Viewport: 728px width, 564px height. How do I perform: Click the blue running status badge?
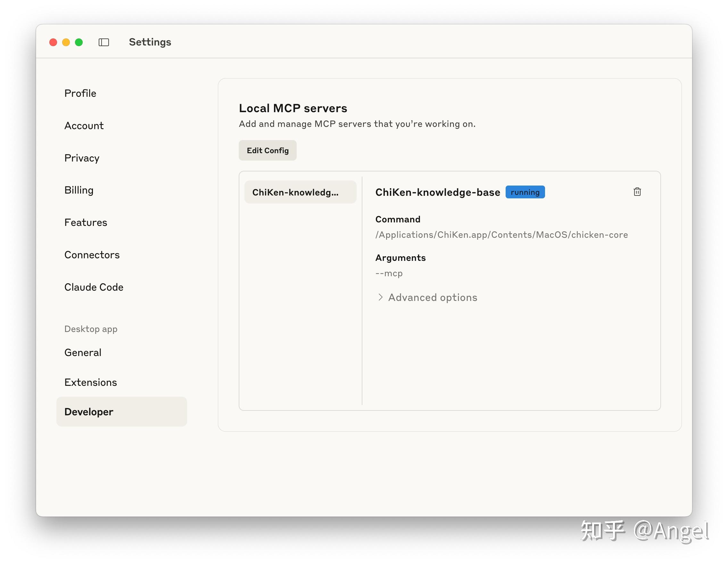[x=525, y=192]
